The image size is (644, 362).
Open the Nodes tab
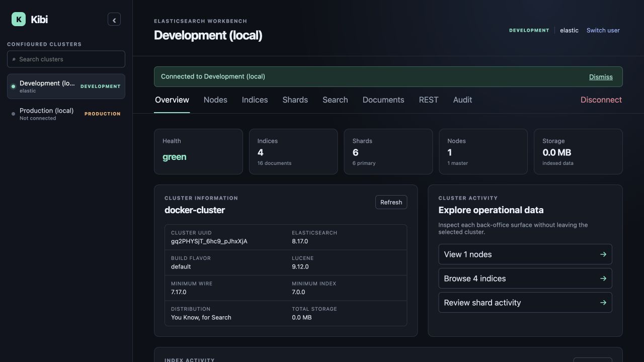[x=215, y=100]
